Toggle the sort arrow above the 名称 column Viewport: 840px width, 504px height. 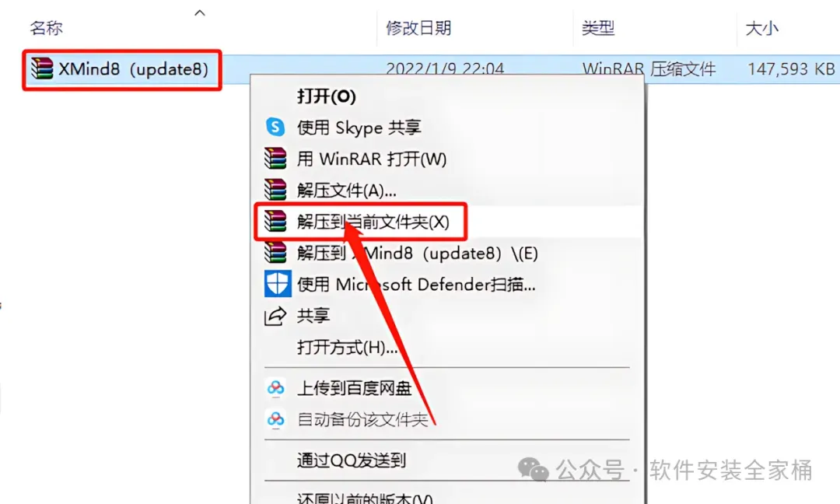pos(200,13)
